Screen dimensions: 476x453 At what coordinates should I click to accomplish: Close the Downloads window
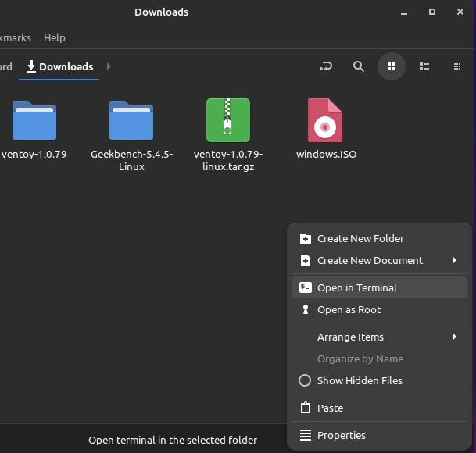click(x=460, y=12)
